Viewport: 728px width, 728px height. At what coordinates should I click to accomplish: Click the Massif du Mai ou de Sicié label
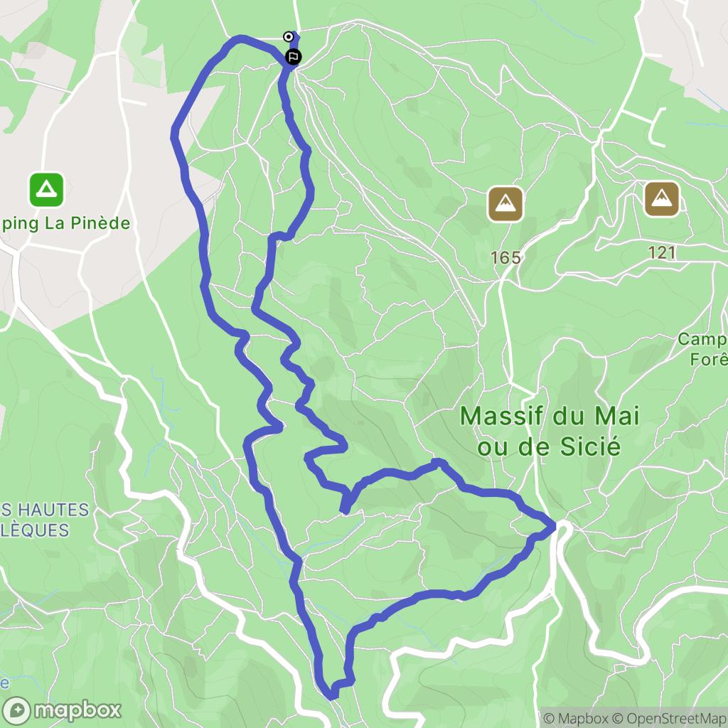550,431
